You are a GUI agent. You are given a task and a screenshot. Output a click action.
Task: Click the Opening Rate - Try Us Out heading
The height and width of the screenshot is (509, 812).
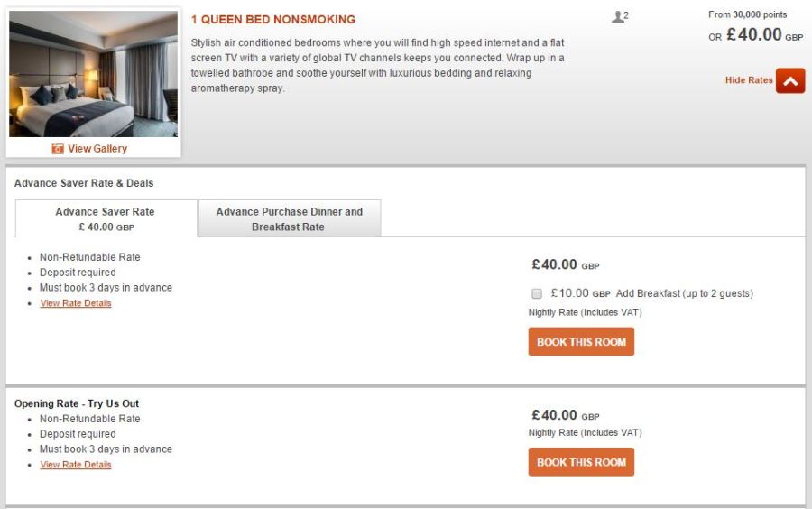coord(77,403)
